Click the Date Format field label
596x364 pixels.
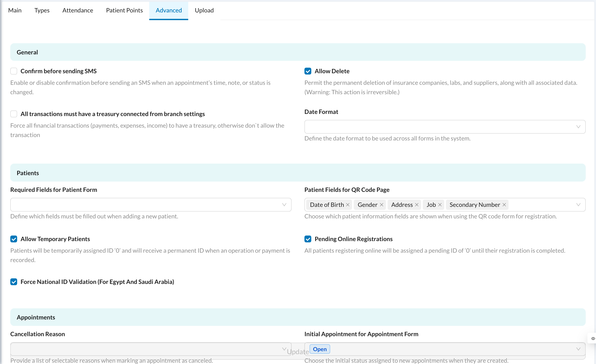click(321, 112)
